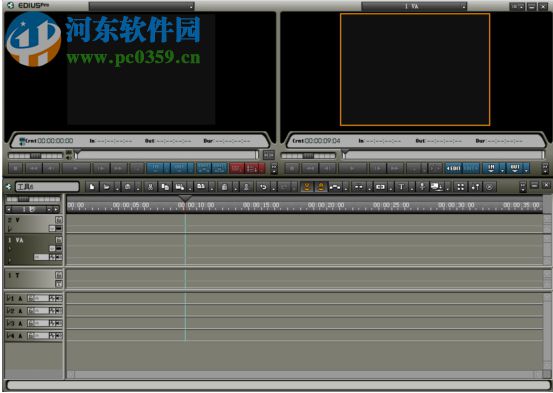Open voice over with the microphone icon
553x393 pixels.
[x=422, y=187]
